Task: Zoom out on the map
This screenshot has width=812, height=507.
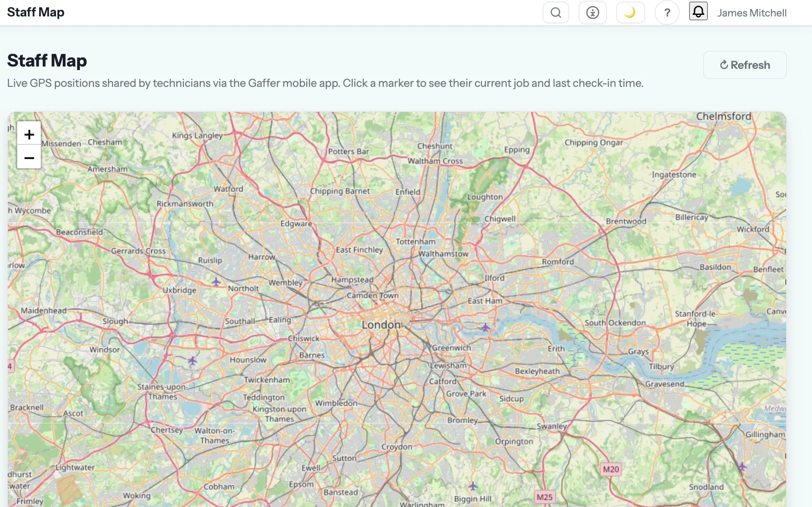Action: [29, 158]
